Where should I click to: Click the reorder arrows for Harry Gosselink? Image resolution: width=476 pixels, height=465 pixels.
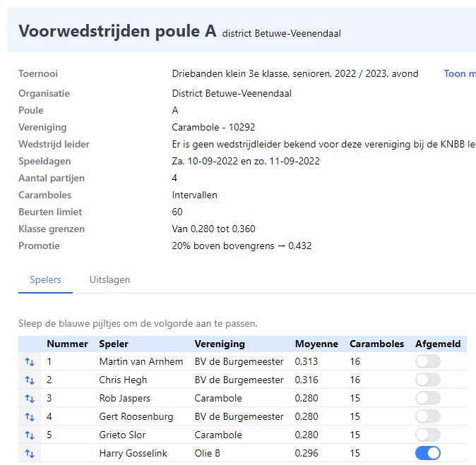click(x=30, y=454)
